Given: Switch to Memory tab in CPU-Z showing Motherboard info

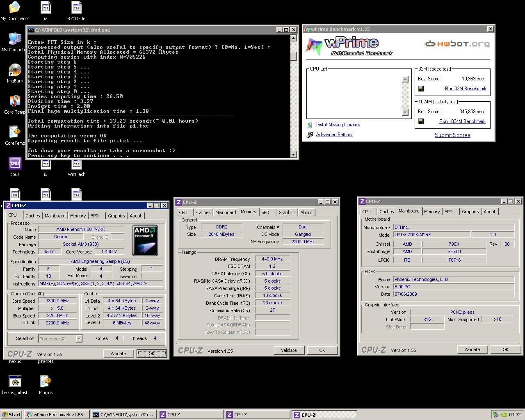Looking at the screenshot, I should click(432, 212).
